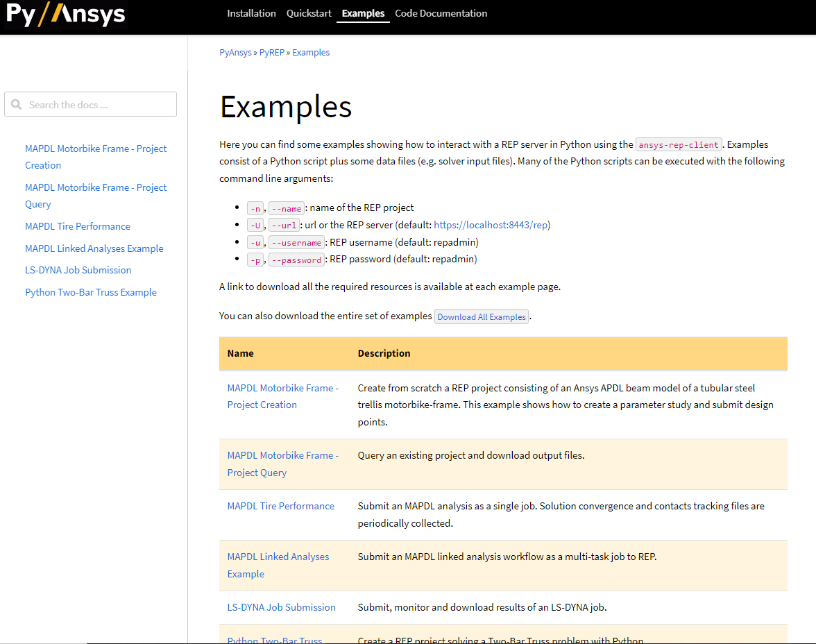
Task: Click 'Query an existing project' description cell
Action: pyautogui.click(x=471, y=455)
